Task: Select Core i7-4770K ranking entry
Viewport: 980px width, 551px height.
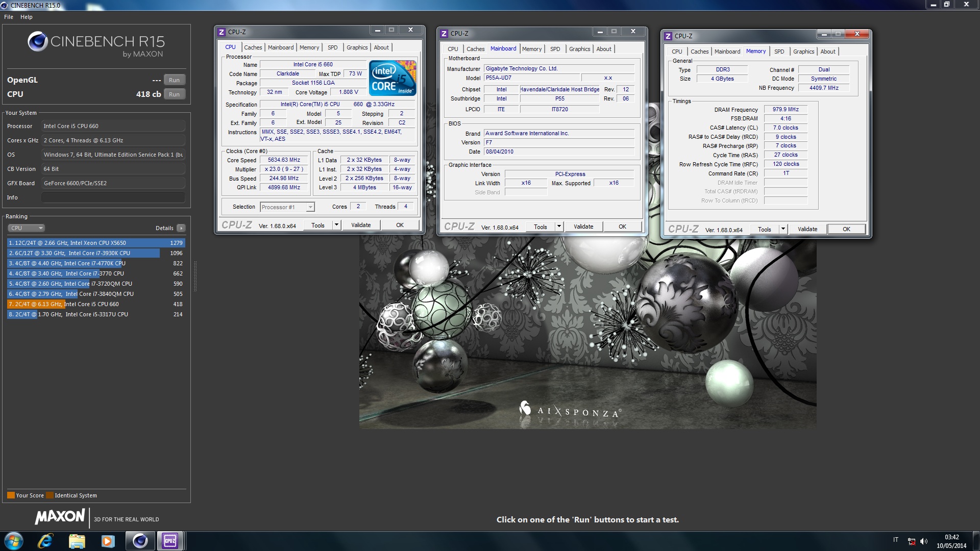Action: pyautogui.click(x=95, y=263)
